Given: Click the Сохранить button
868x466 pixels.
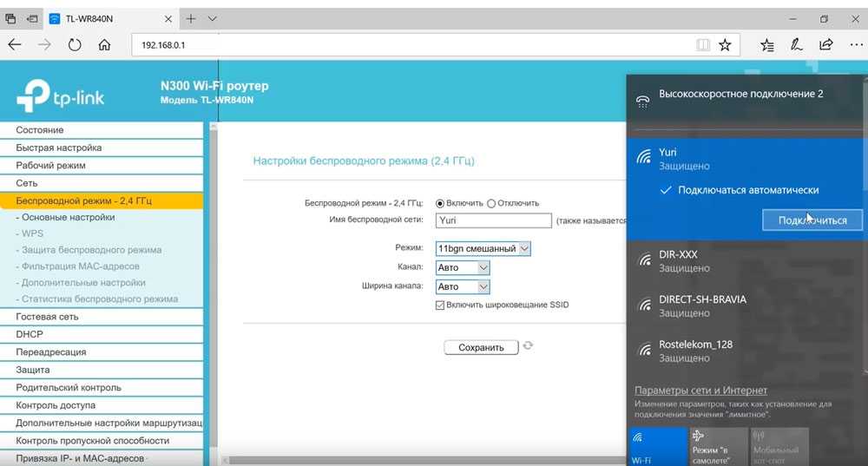Looking at the screenshot, I should (481, 347).
